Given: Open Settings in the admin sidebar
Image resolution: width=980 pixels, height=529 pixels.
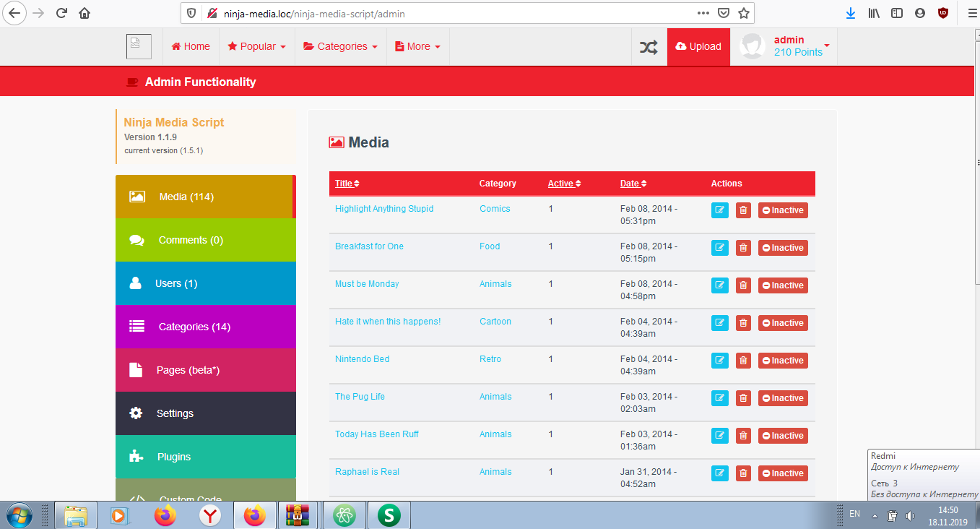Looking at the screenshot, I should pos(205,413).
